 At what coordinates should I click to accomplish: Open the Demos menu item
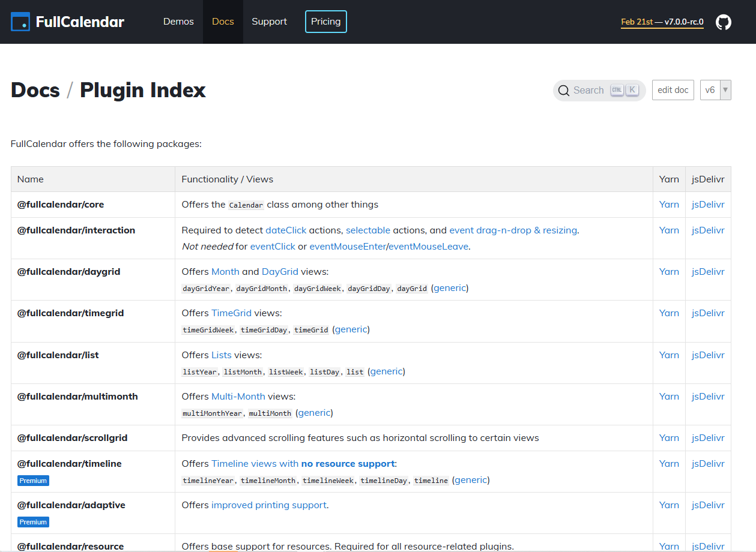(x=178, y=22)
